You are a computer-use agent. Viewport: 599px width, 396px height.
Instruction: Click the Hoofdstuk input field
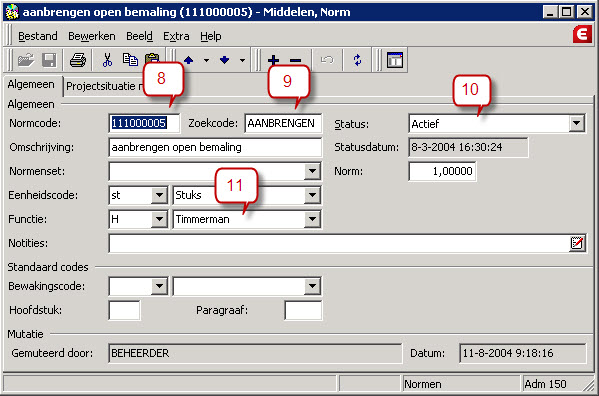(125, 310)
